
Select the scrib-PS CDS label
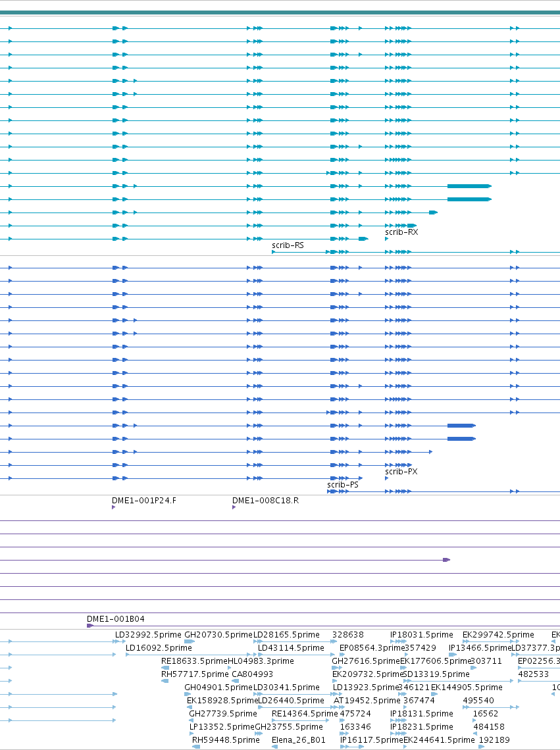(x=343, y=484)
